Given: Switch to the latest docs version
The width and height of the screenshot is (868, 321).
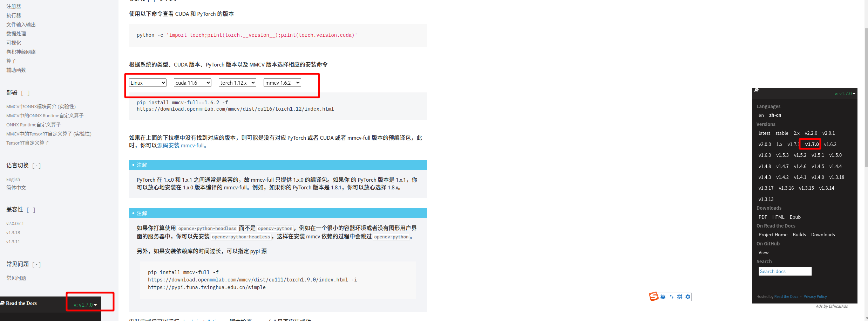Looking at the screenshot, I should (764, 133).
